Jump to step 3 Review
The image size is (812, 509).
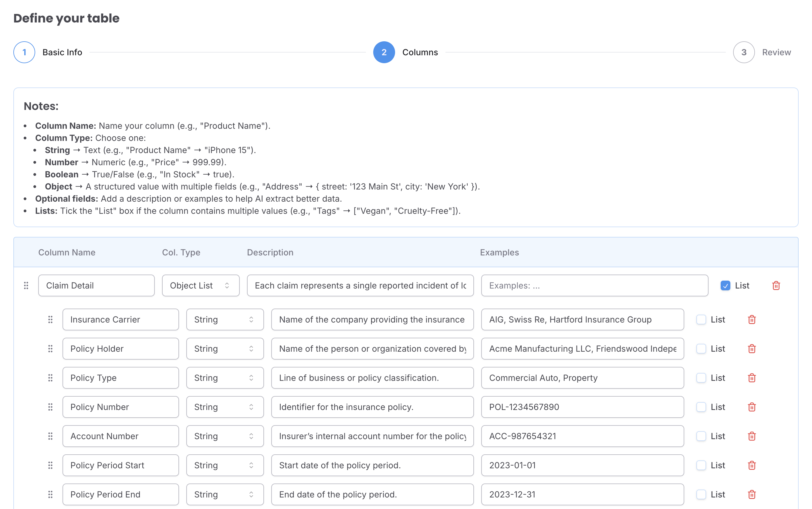pyautogui.click(x=762, y=52)
